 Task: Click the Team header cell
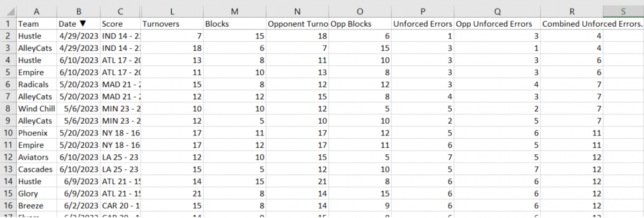[36, 24]
